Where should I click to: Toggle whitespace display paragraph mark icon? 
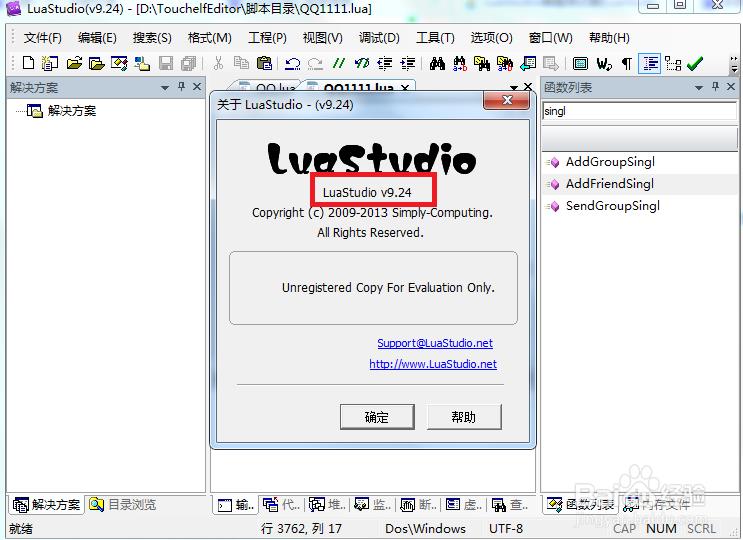627,63
